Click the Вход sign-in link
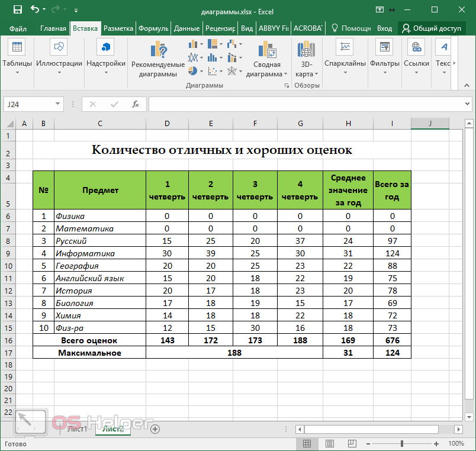This screenshot has height=451, width=476. click(x=384, y=28)
